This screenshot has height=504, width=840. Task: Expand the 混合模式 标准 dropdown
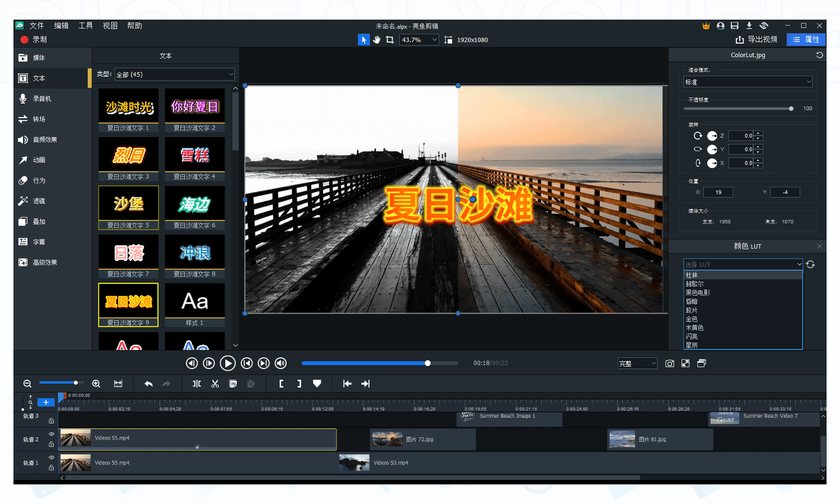coord(748,82)
